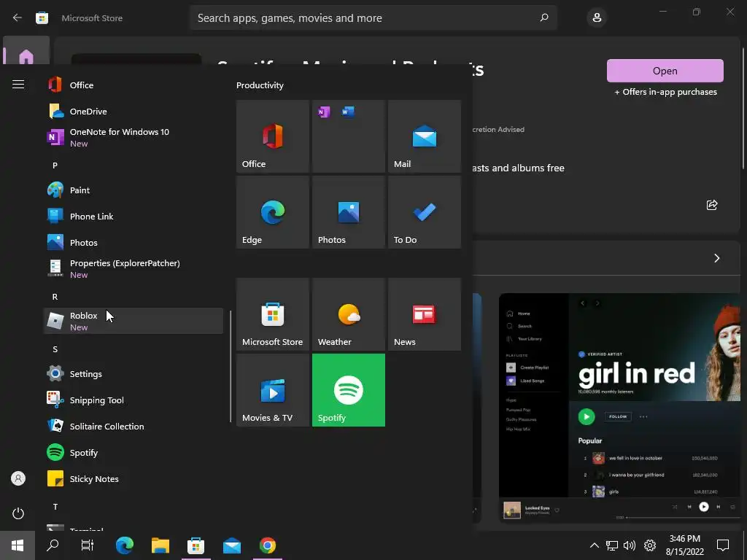This screenshot has width=747, height=560.
Task: Share the Spotify Store page
Action: 712,205
